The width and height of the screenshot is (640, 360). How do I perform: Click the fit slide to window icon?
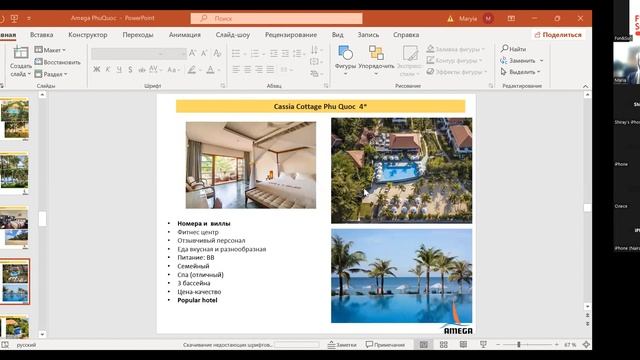tap(586, 344)
